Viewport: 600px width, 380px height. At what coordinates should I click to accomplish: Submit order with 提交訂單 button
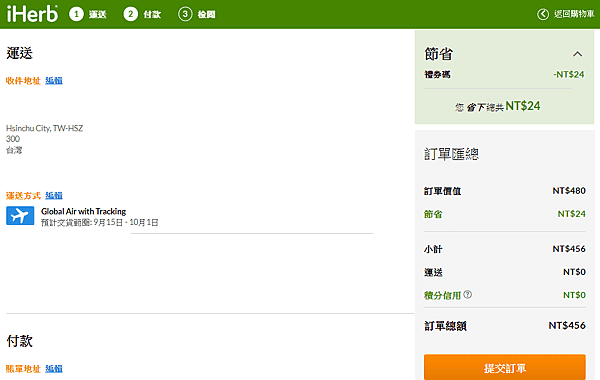click(x=505, y=367)
